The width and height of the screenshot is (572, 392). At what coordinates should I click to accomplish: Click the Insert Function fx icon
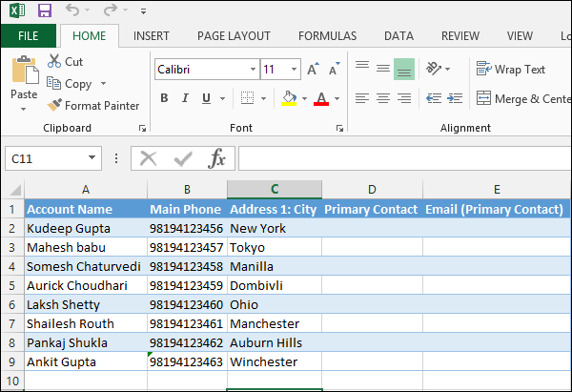click(x=217, y=157)
